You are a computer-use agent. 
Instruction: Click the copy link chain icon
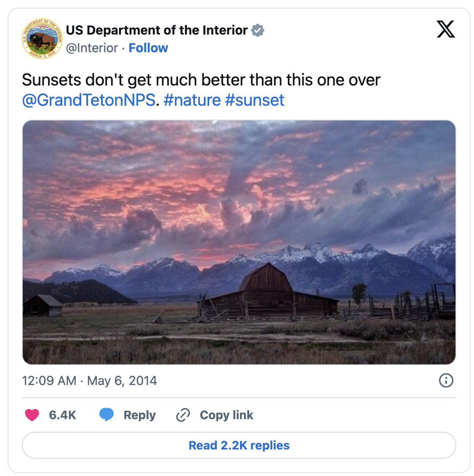click(183, 415)
